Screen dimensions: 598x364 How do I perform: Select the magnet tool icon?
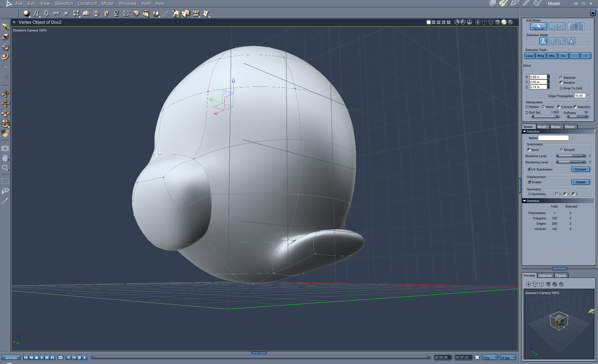pos(46,13)
